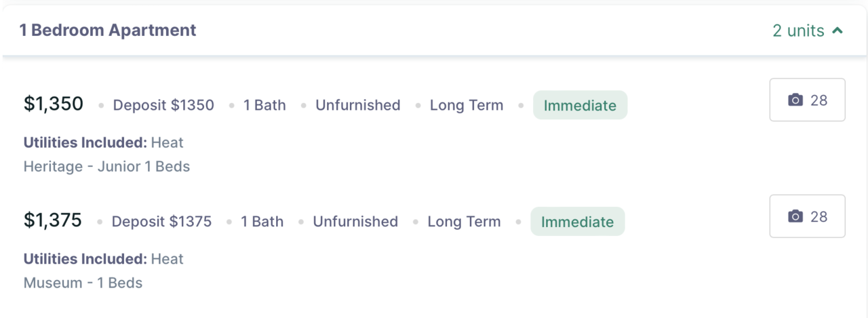The height and width of the screenshot is (318, 868).
Task: Click the 2 units toggle text
Action: point(798,31)
